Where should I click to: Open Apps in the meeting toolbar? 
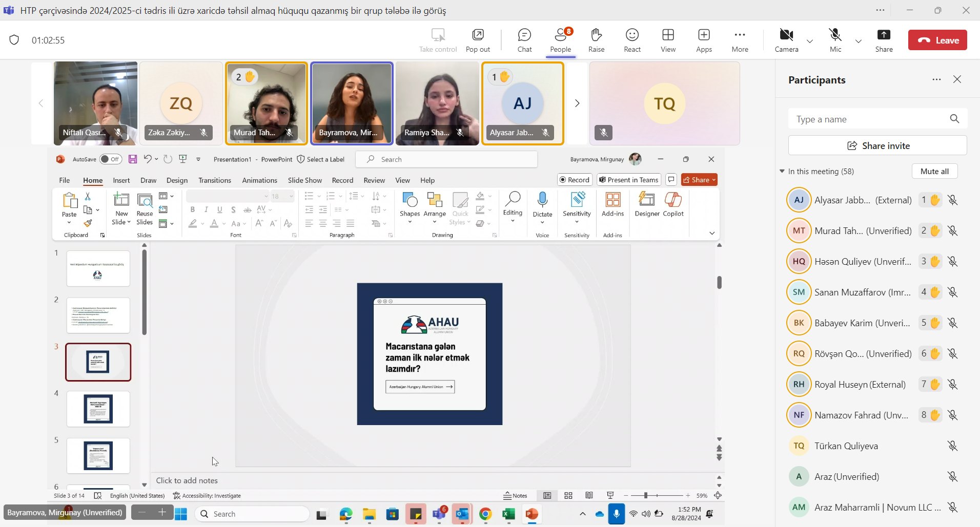[x=704, y=40]
